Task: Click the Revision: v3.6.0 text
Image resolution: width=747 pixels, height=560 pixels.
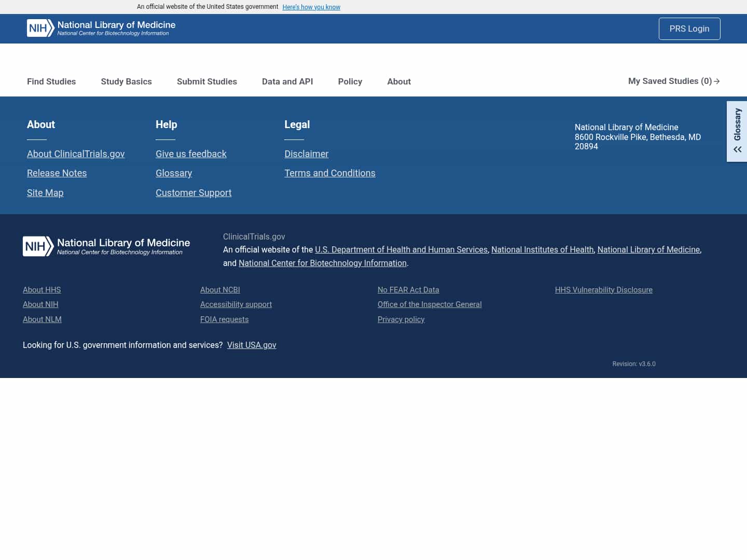Action: point(634,363)
